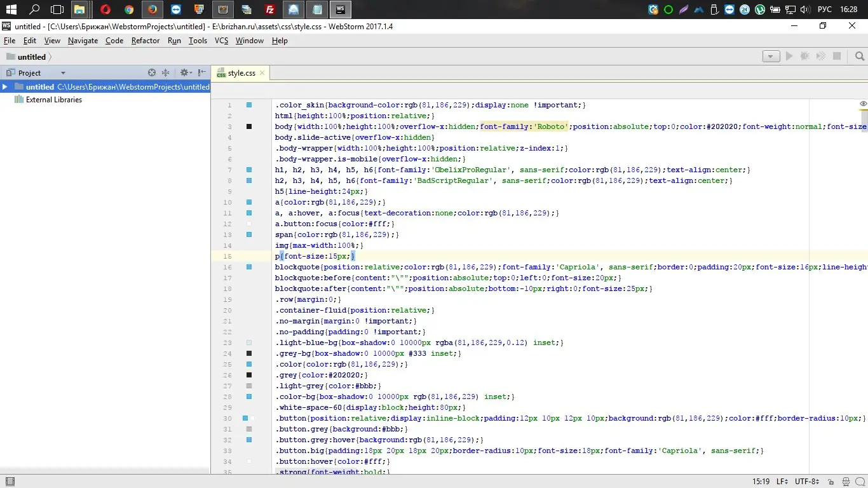
Task: Click the black color swatch on line 3
Action: click(249, 126)
